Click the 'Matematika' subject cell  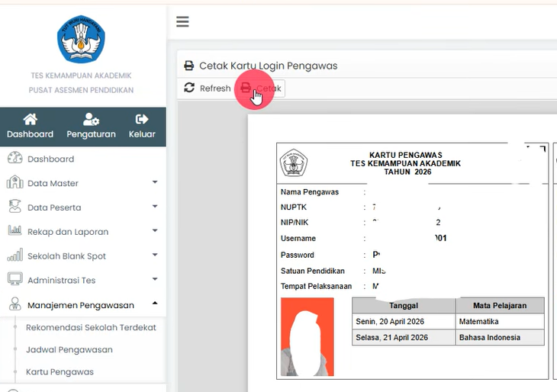click(500, 321)
